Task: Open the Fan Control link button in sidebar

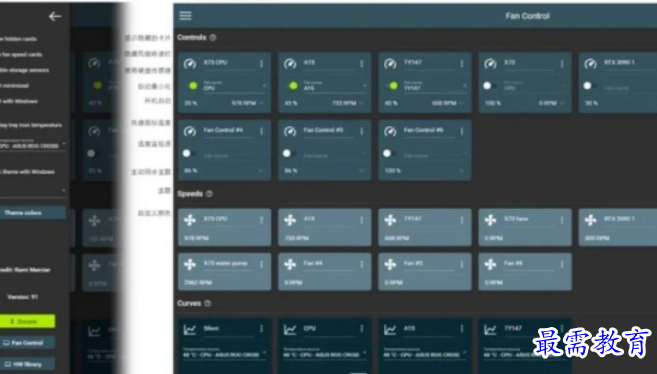Action: coord(27,343)
